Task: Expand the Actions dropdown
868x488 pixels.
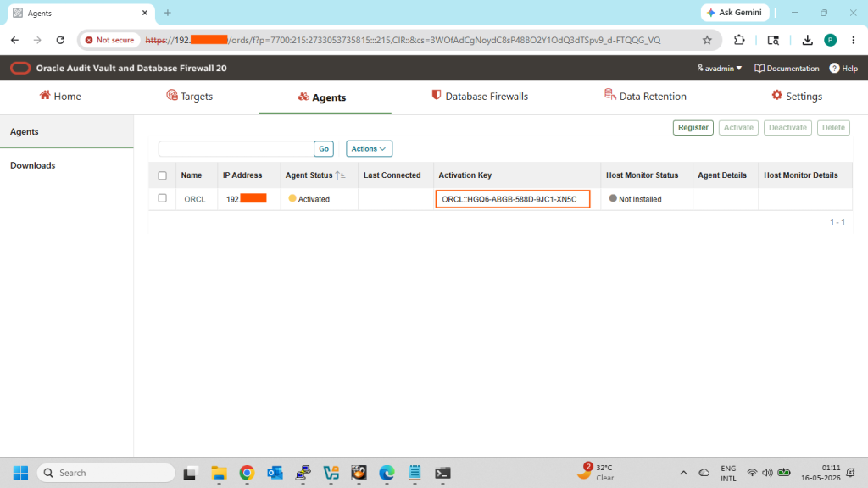Action: coord(370,149)
